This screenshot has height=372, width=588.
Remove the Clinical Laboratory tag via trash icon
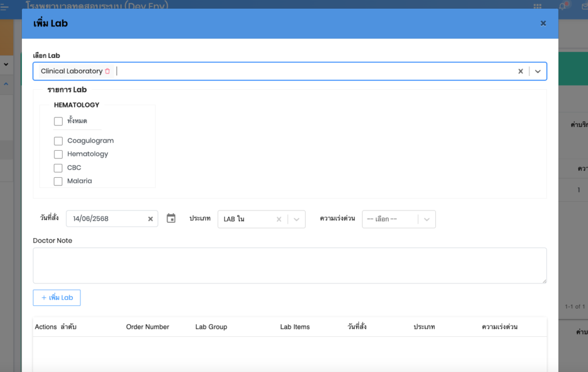pos(107,71)
